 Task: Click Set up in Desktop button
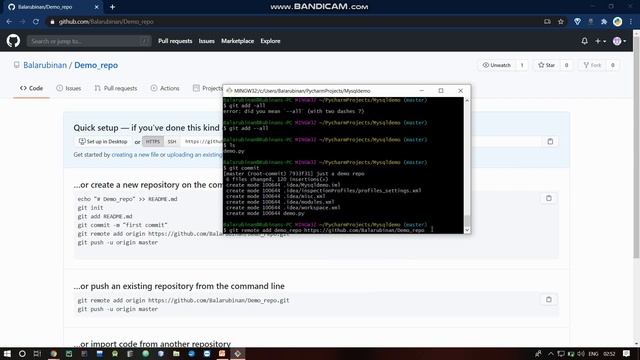point(103,142)
